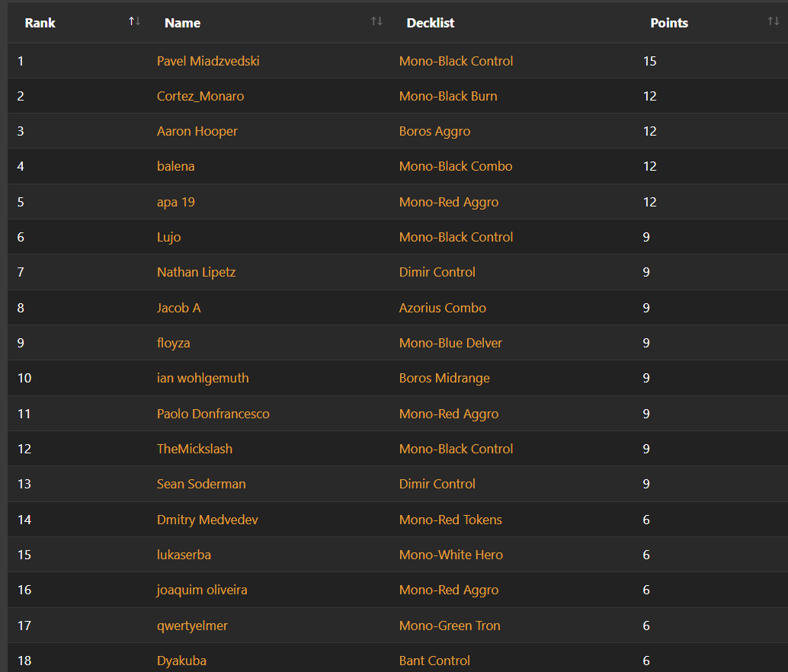Viewport: 788px width, 672px height.
Task: Click the Rank column header
Action: click(x=40, y=23)
